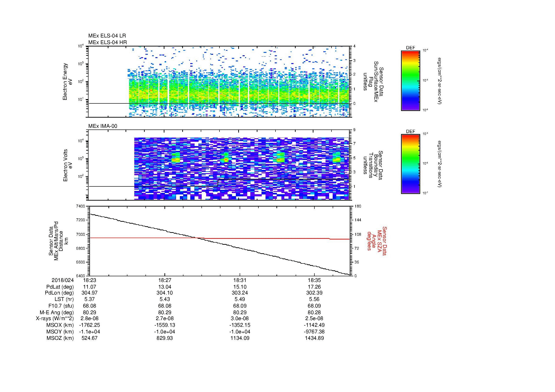Click the step in the boundary transitions line

[x=218, y=183]
